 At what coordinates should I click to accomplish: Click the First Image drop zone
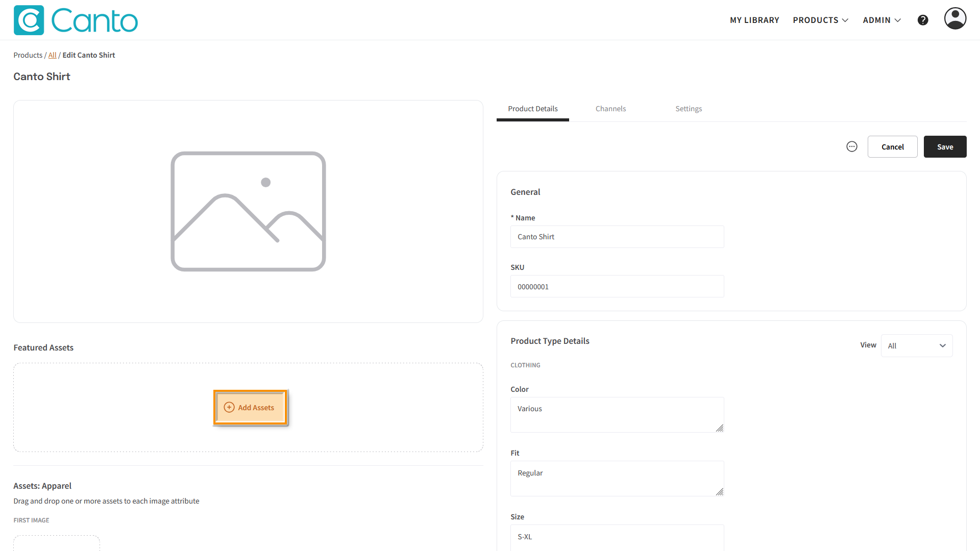(57, 543)
